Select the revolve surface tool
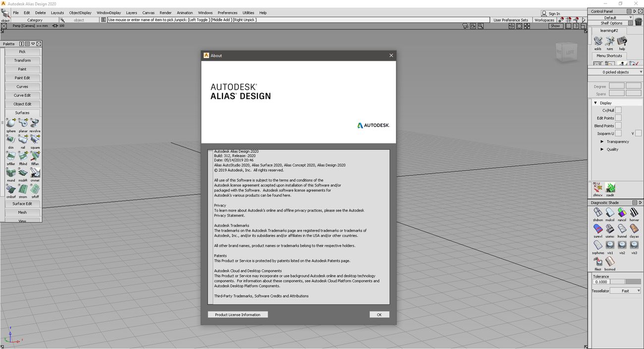The height and width of the screenshot is (349, 644). 35,122
